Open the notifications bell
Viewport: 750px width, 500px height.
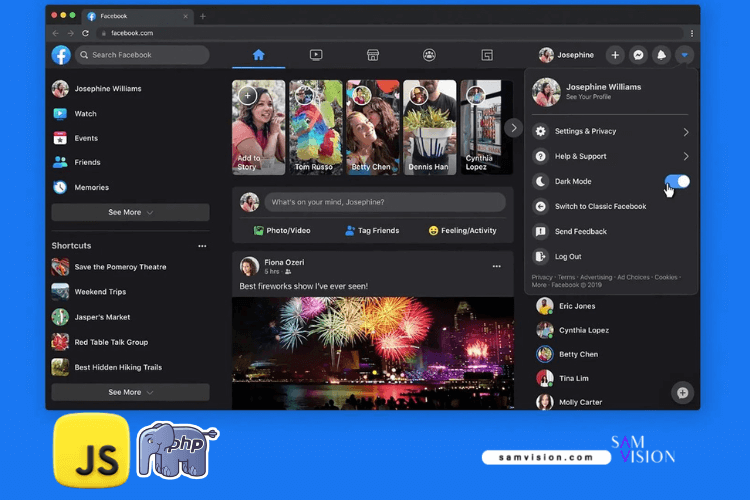[661, 55]
